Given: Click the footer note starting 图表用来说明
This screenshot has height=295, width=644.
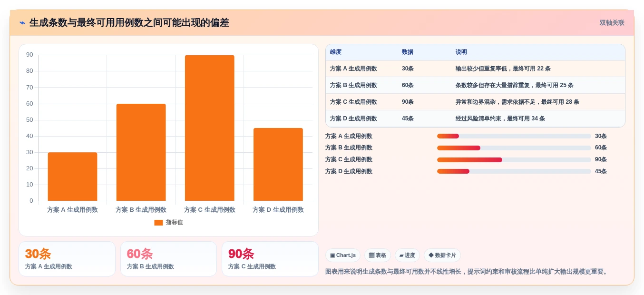Looking at the screenshot, I should (467, 272).
